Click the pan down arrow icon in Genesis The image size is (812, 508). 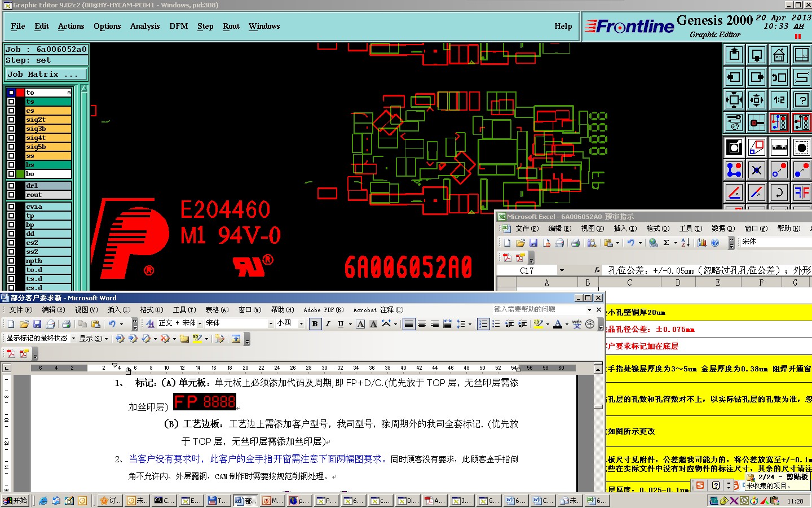tap(756, 55)
